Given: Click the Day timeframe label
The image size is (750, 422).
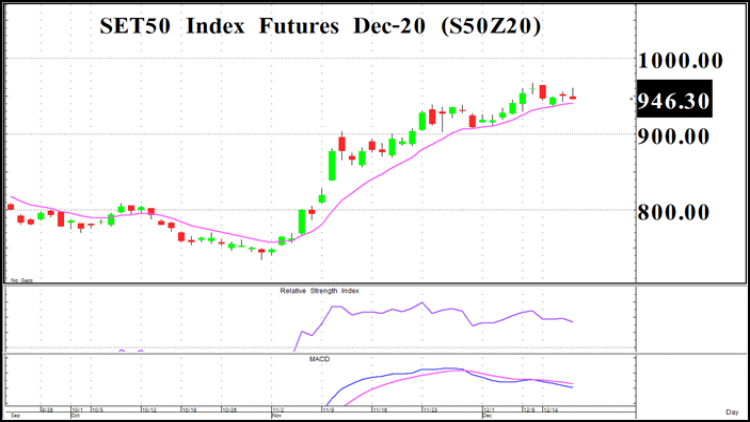Looking at the screenshot, I should (x=732, y=412).
